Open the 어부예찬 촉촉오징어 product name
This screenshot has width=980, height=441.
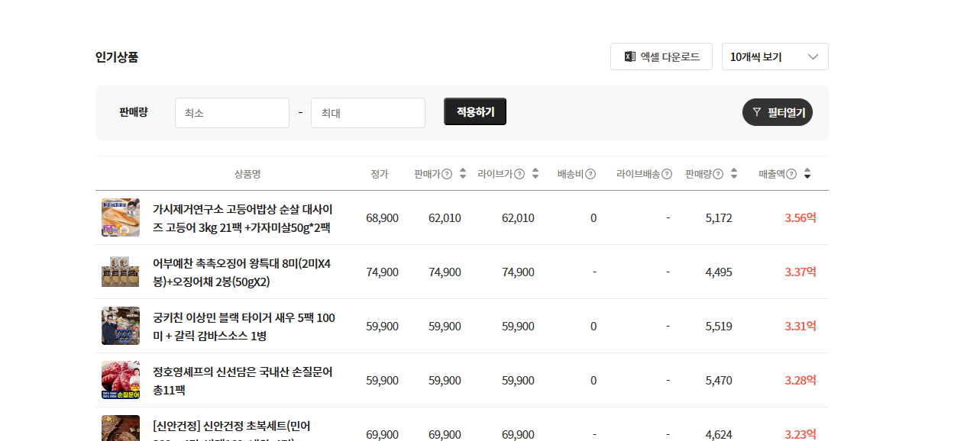click(242, 272)
